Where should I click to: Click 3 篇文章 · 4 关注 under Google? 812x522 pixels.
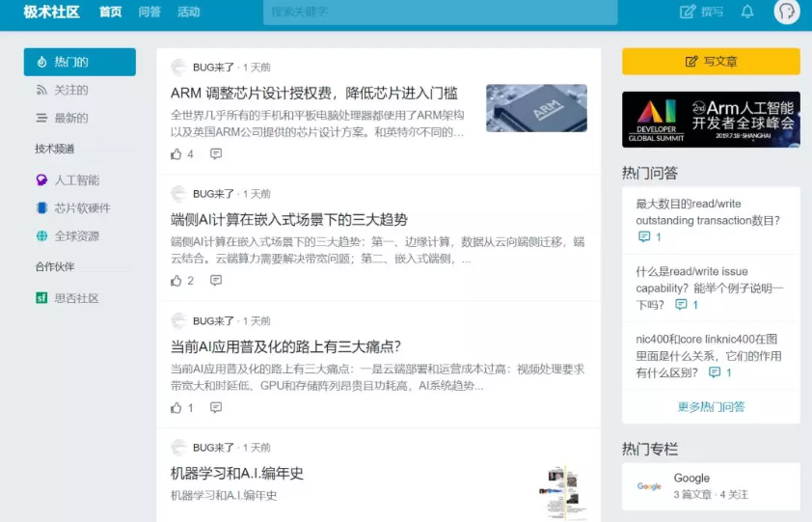(711, 495)
